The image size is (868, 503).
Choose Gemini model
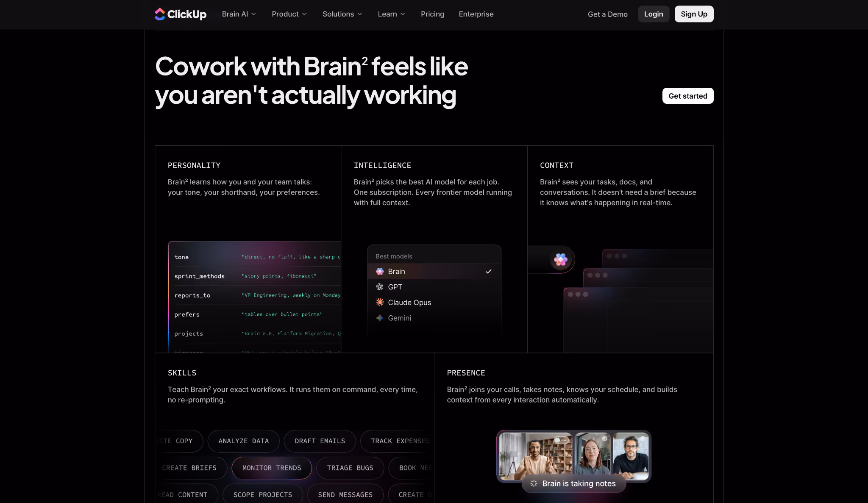(434, 318)
